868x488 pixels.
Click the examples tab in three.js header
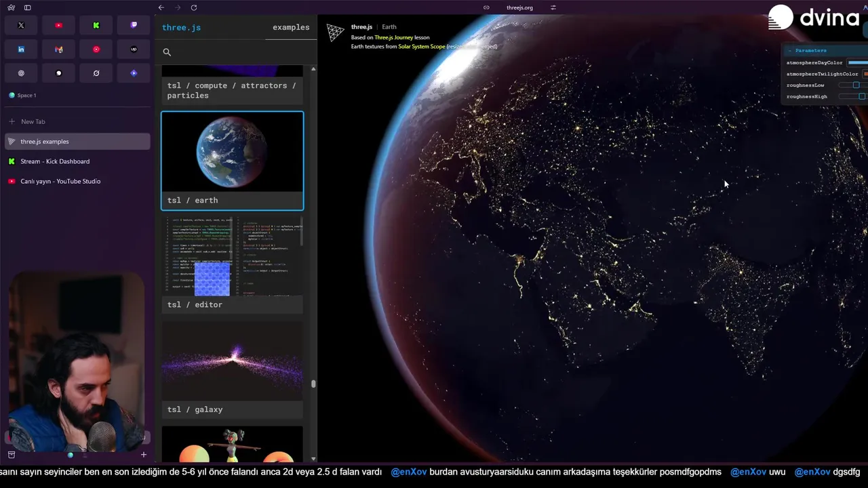pos(291,28)
